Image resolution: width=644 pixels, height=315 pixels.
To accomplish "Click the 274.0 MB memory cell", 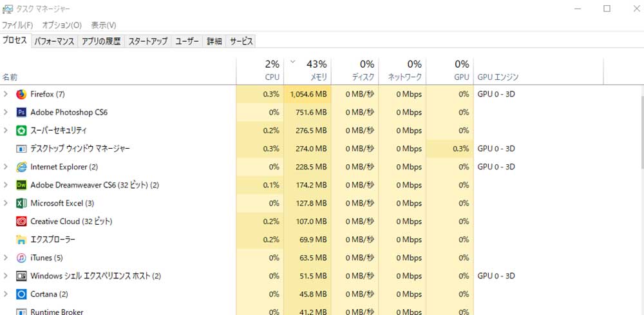I will (x=307, y=149).
